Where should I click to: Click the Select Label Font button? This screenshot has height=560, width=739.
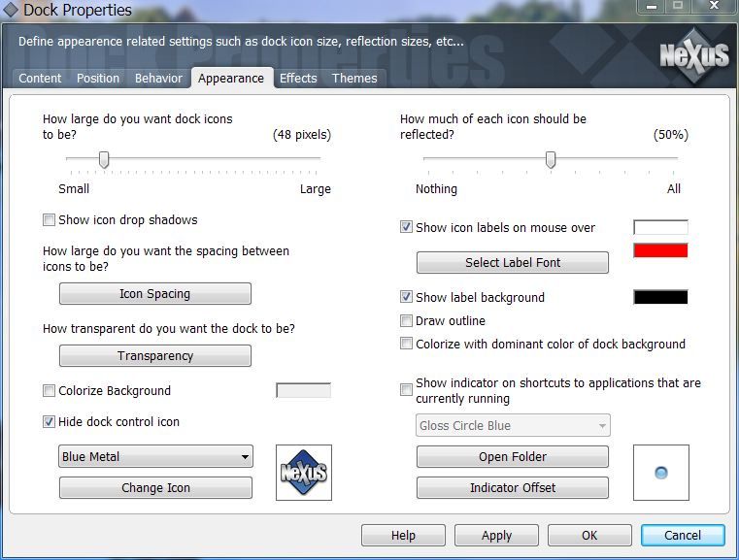click(x=513, y=263)
